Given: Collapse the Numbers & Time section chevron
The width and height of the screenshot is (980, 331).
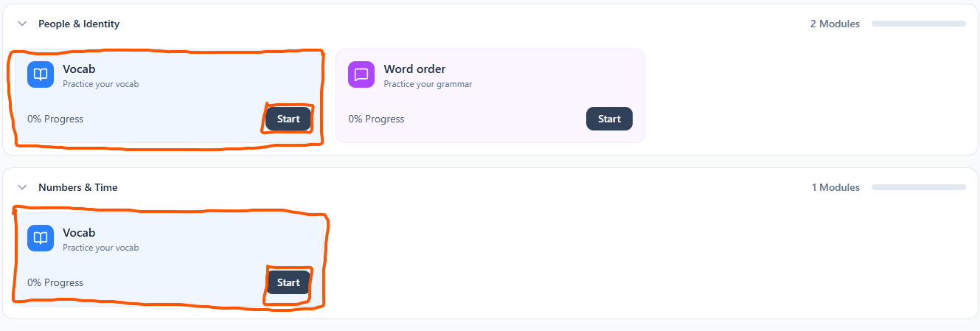Looking at the screenshot, I should (22, 187).
